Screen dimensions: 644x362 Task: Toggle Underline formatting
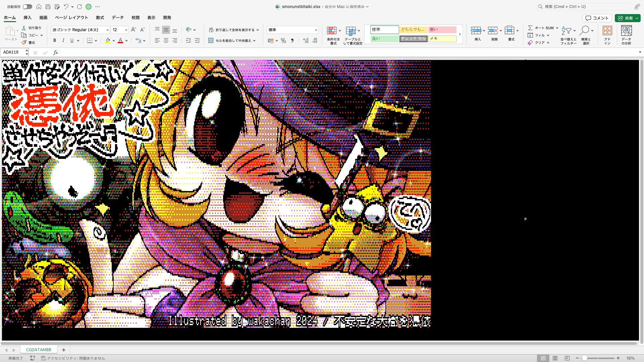72,41
